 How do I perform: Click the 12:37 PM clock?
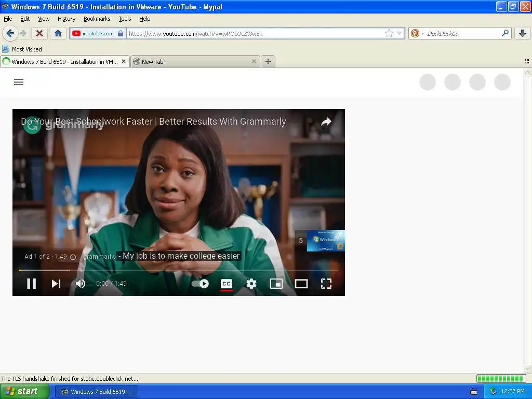coord(513,392)
